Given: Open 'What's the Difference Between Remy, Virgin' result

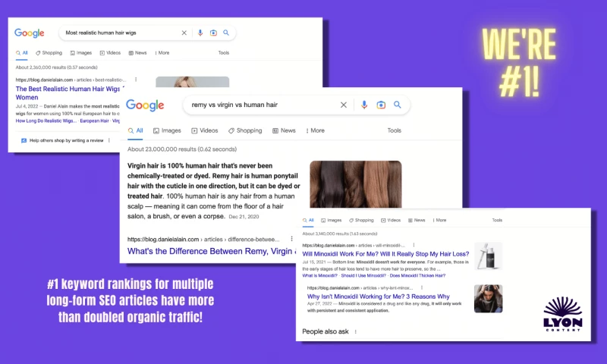Looking at the screenshot, I should [212, 252].
